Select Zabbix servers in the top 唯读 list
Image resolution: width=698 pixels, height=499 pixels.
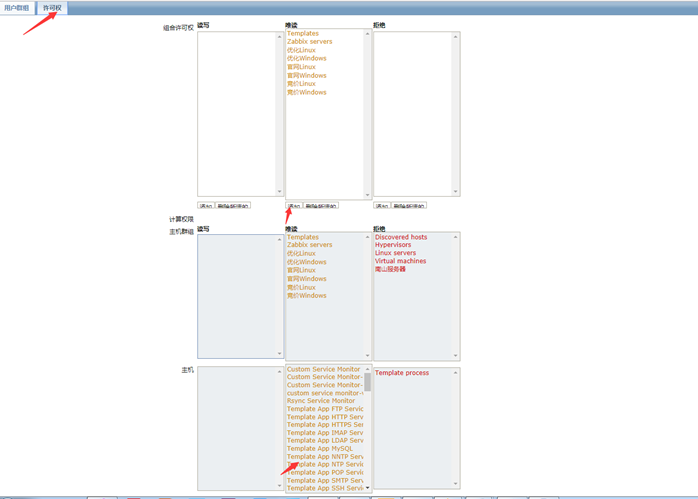[x=310, y=42]
